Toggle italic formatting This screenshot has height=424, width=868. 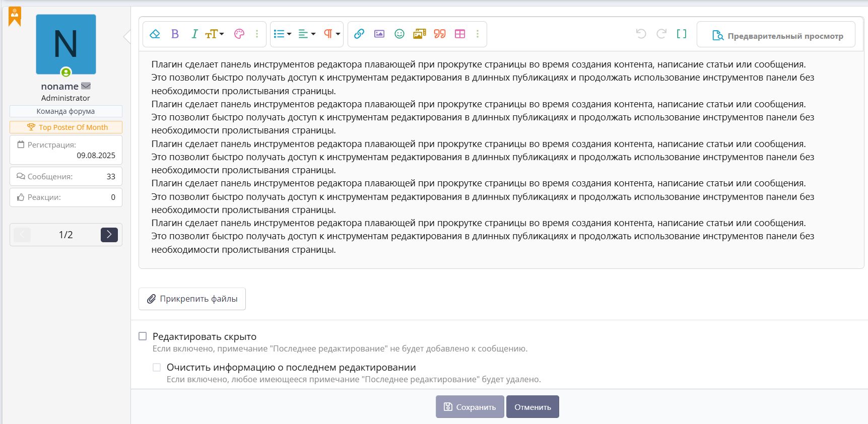pos(194,34)
